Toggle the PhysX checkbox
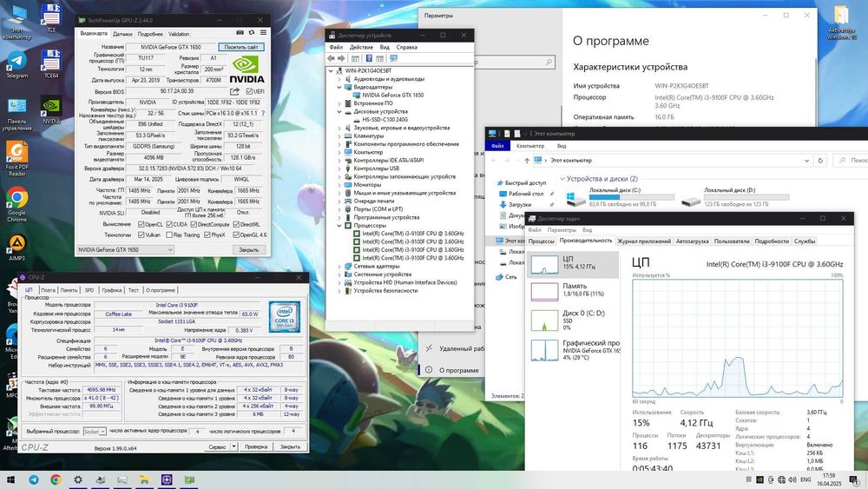 207,235
